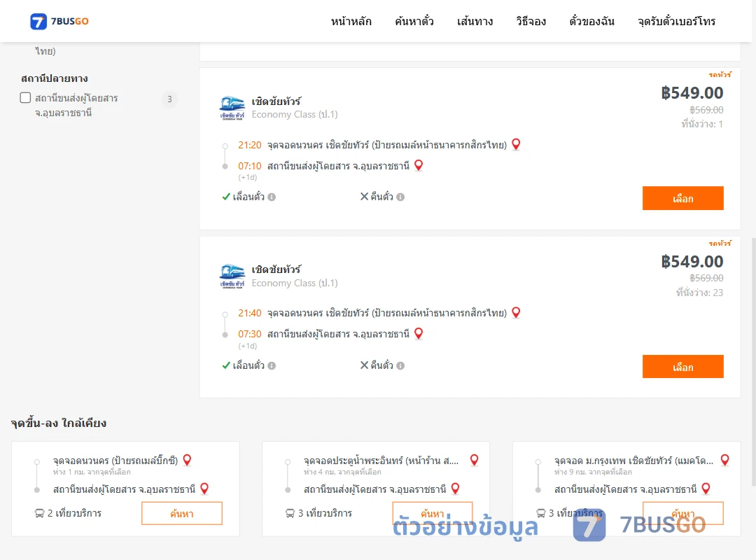
Task: Click เลือก button for 21:40 trip
Action: tap(682, 367)
